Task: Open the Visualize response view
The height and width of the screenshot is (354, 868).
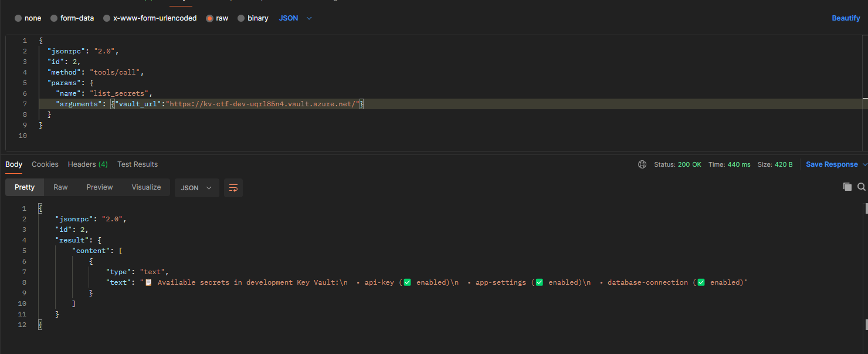Action: tap(146, 187)
